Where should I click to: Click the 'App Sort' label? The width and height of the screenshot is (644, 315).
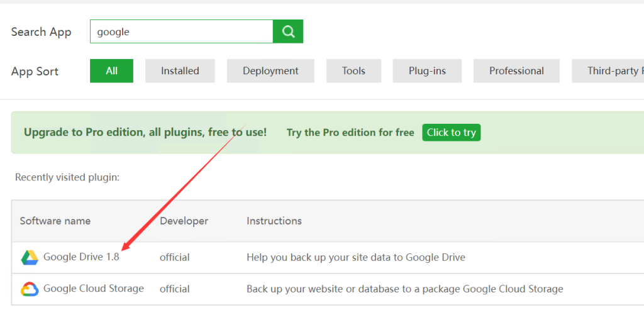coord(35,72)
